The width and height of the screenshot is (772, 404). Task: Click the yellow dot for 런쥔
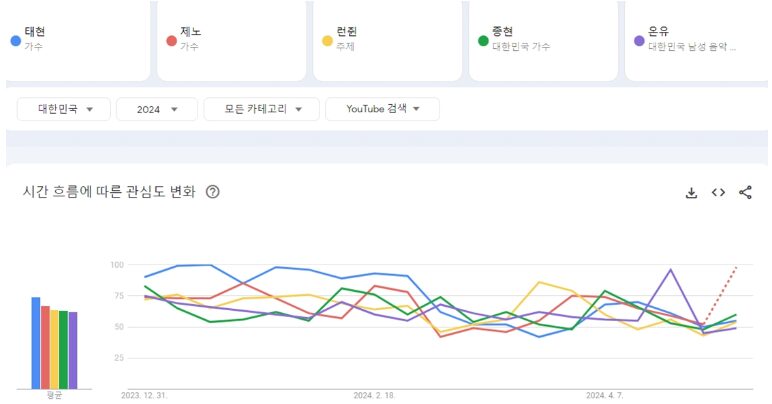[x=327, y=41]
